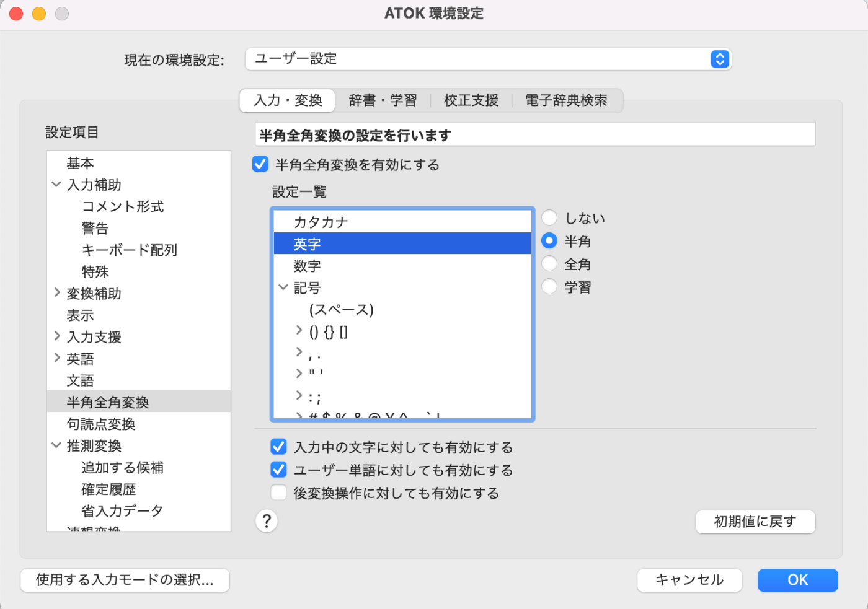Screen dimensions: 868x609
Task: Collapse the 推測変換 tree node
Action: (56, 445)
